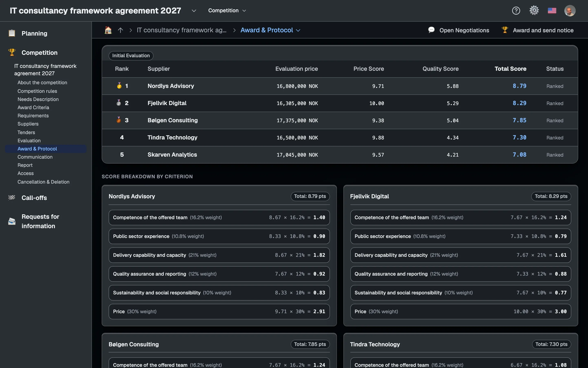Open the Call-offs section in sidebar

point(34,198)
